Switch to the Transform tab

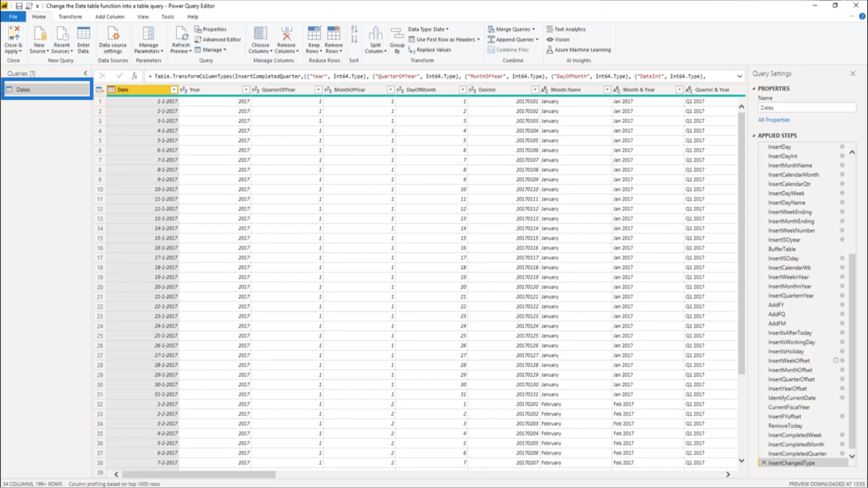tap(70, 17)
